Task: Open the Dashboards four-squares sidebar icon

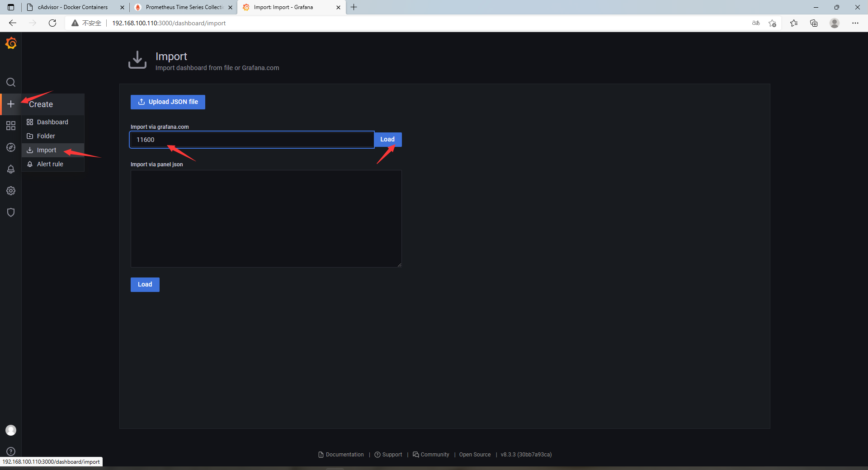Action: click(x=11, y=126)
